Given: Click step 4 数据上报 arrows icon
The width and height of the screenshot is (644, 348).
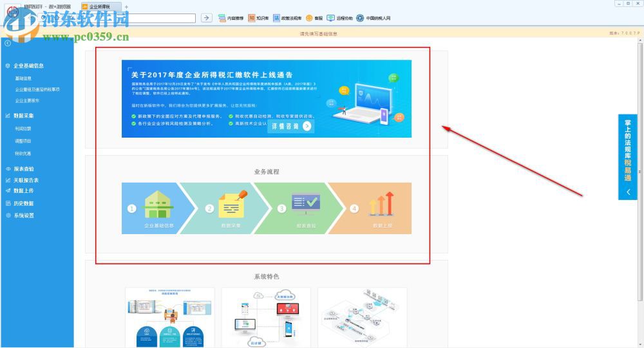Looking at the screenshot, I should tap(382, 204).
